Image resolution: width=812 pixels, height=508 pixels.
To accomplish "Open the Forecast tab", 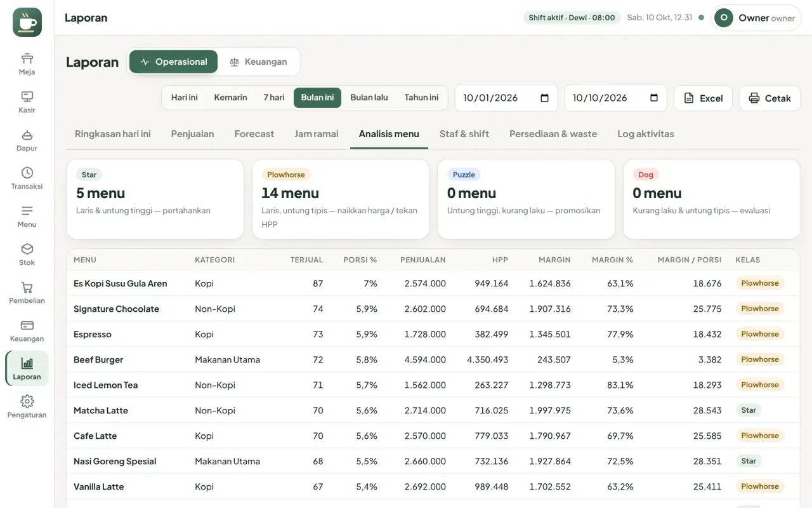I will 254,134.
